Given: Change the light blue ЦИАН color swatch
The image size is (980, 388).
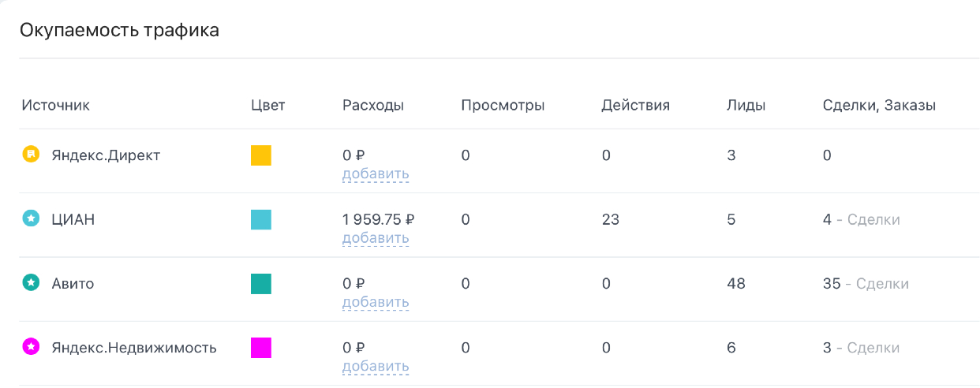Looking at the screenshot, I should point(261,220).
